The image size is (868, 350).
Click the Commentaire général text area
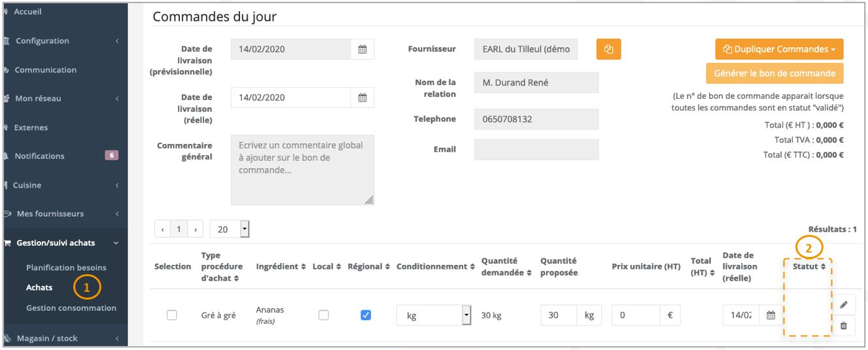point(302,170)
